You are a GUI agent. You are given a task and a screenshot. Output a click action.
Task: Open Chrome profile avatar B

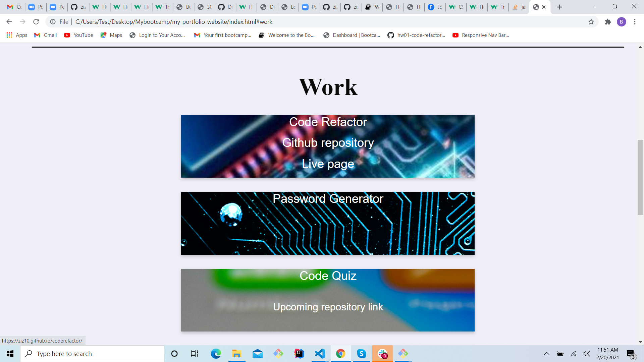click(621, 22)
